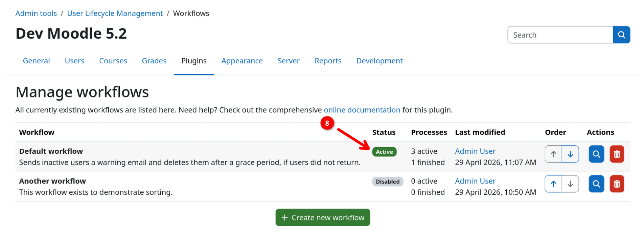Click the Disabled status badge
The width and height of the screenshot is (644, 233).
coord(388,182)
